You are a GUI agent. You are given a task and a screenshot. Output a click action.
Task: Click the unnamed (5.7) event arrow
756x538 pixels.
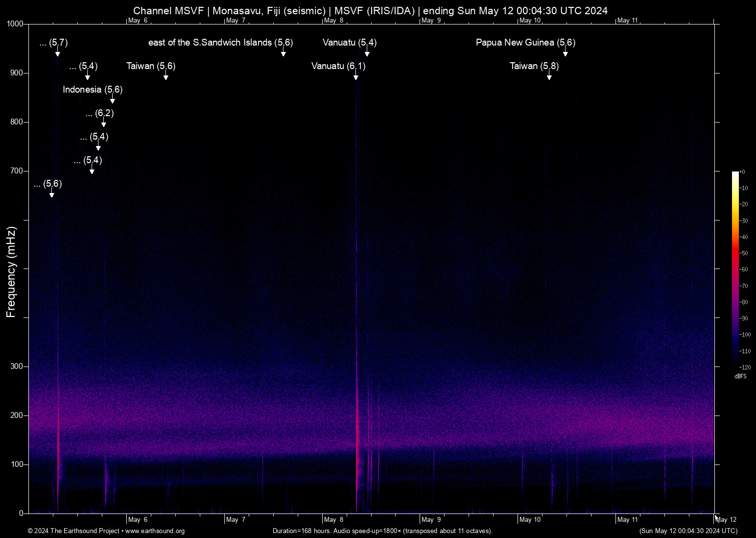click(57, 52)
